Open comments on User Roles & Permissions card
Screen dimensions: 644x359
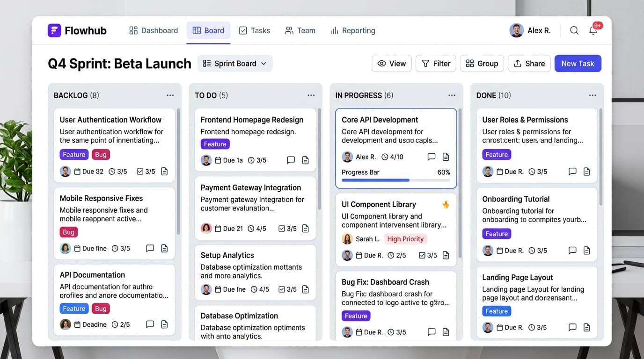tap(572, 172)
